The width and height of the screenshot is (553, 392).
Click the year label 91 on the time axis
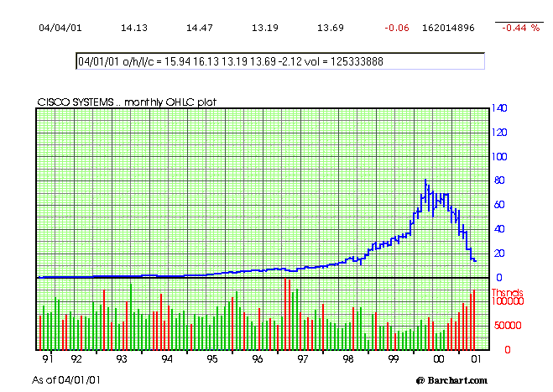(48, 359)
